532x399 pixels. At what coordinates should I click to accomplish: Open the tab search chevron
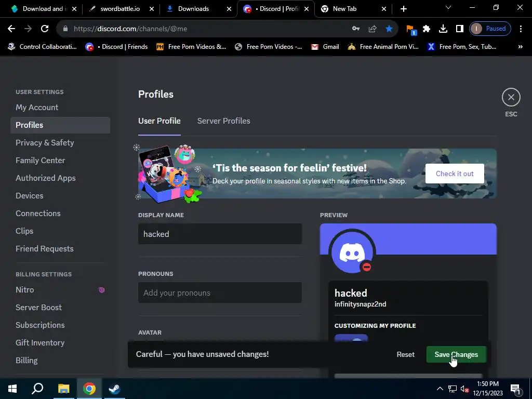(x=448, y=7)
